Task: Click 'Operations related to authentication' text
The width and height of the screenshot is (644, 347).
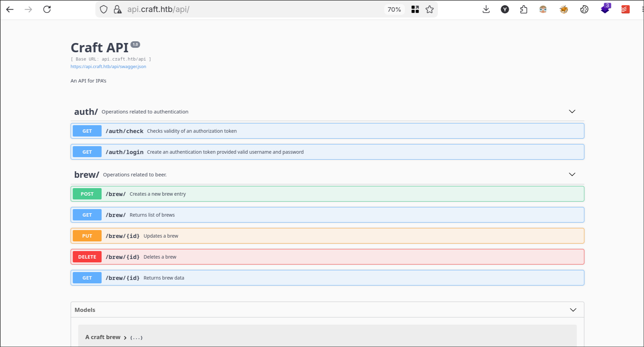Action: click(145, 112)
